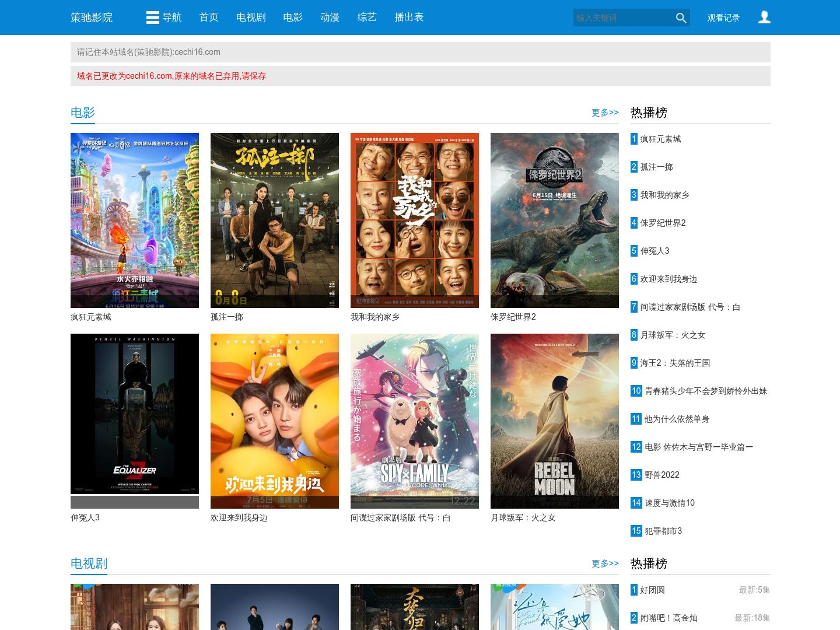Open the 疯狂元素城 movie poster
This screenshot has width=840, height=630.
(135, 220)
